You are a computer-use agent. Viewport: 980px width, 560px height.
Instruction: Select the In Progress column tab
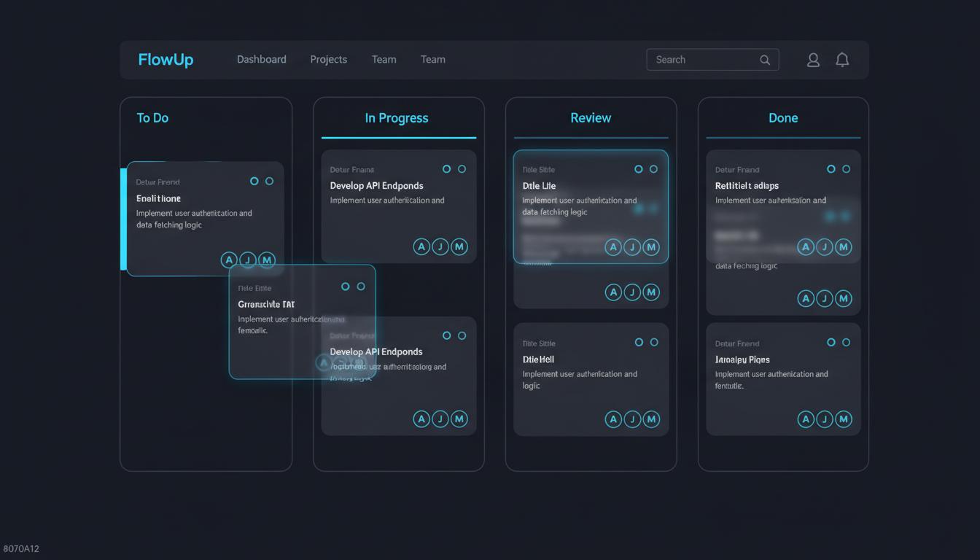tap(398, 117)
